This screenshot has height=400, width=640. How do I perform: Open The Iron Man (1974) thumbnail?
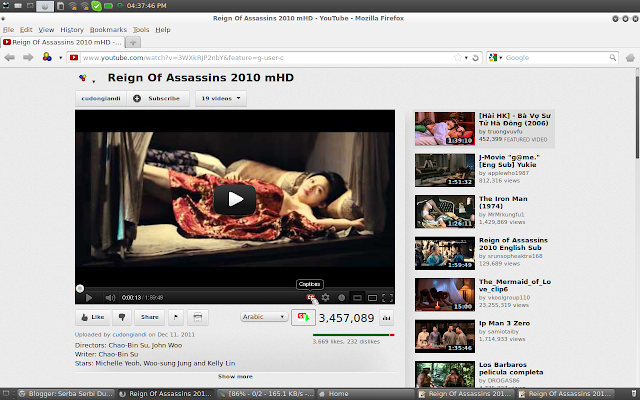[x=445, y=211]
